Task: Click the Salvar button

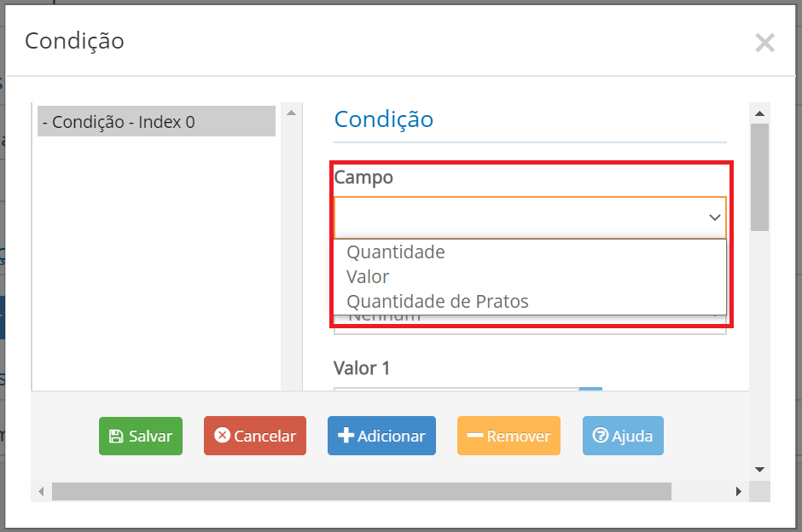Action: 141,436
